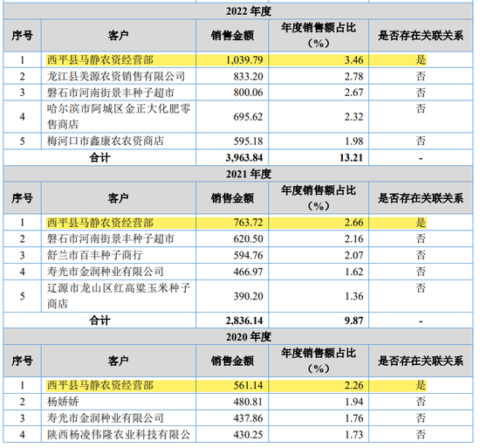Click the 舒兰市百丰种子商行 customer cell
The height and width of the screenshot is (448, 480).
tap(119, 255)
